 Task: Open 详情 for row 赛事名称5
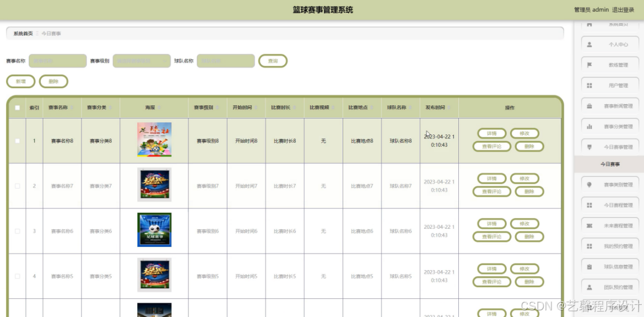[491, 269]
